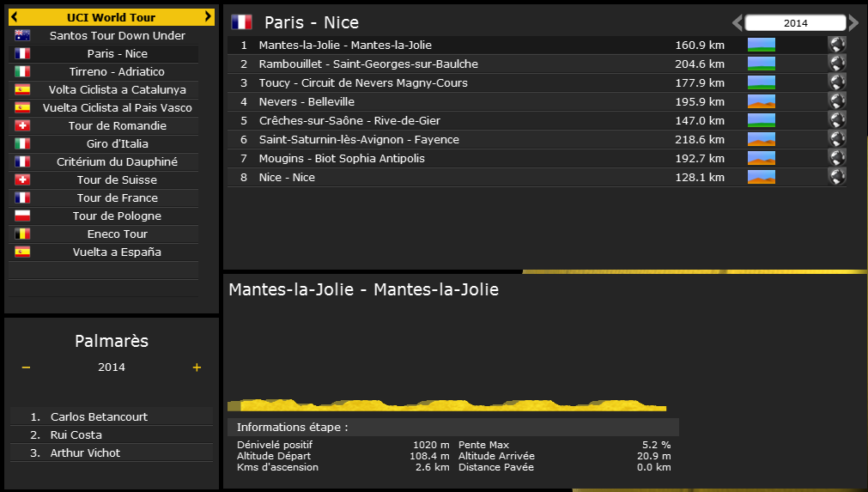Decrease the Palmarès year with the minus button
868x492 pixels.
click(x=26, y=367)
